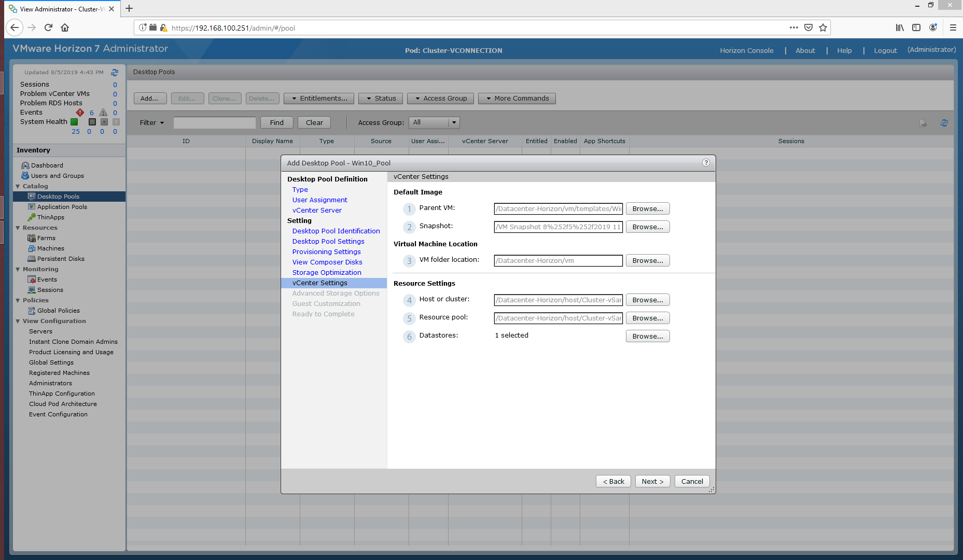Open the Access Group filter dropdown

(454, 123)
